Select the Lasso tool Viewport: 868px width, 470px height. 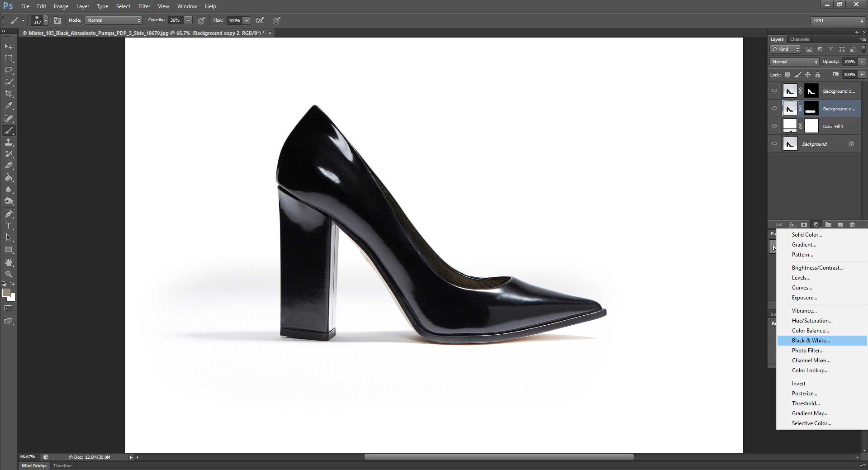pos(9,70)
